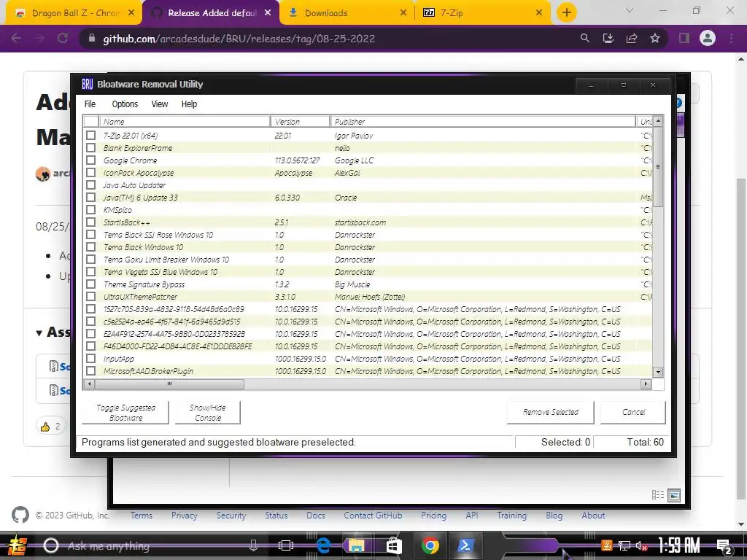Click the share page icon

(632, 38)
